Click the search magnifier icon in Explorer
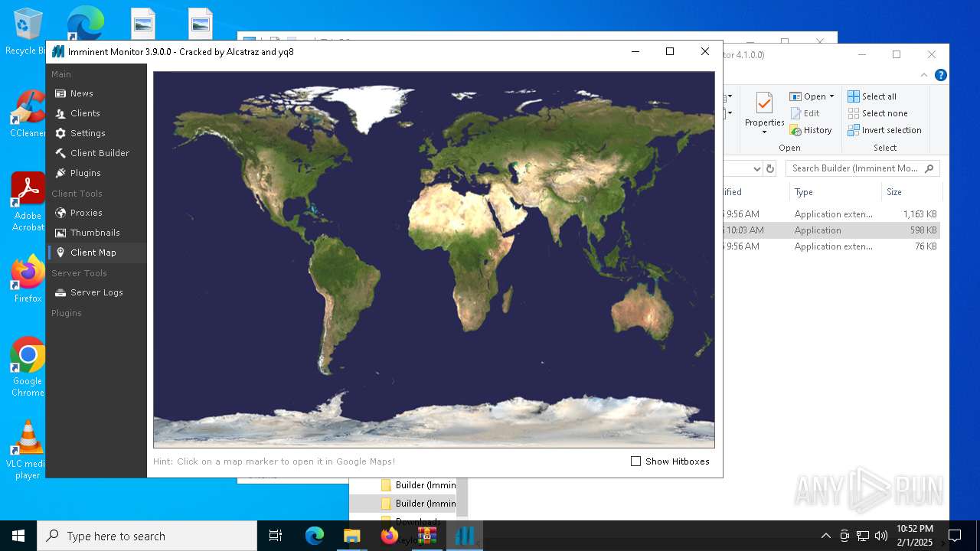 point(929,168)
